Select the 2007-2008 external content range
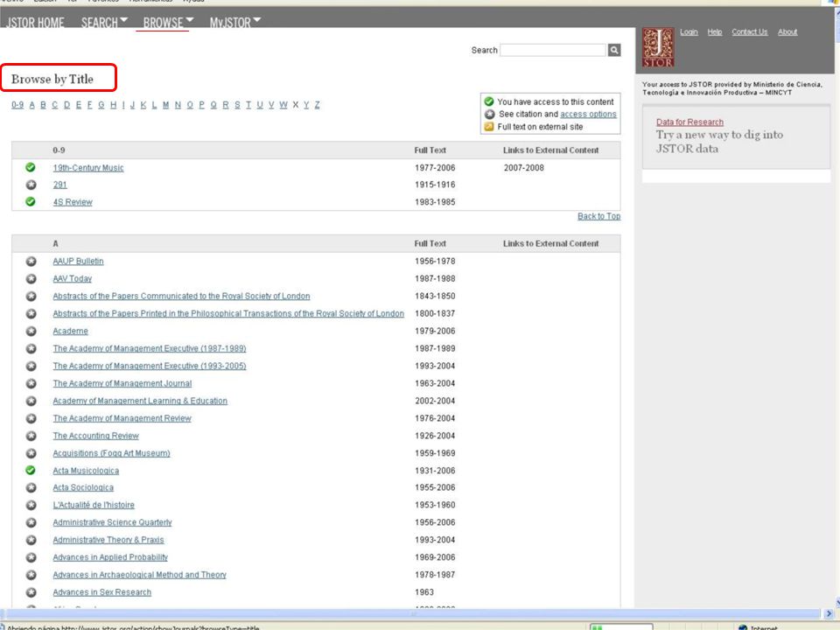 [x=524, y=168]
